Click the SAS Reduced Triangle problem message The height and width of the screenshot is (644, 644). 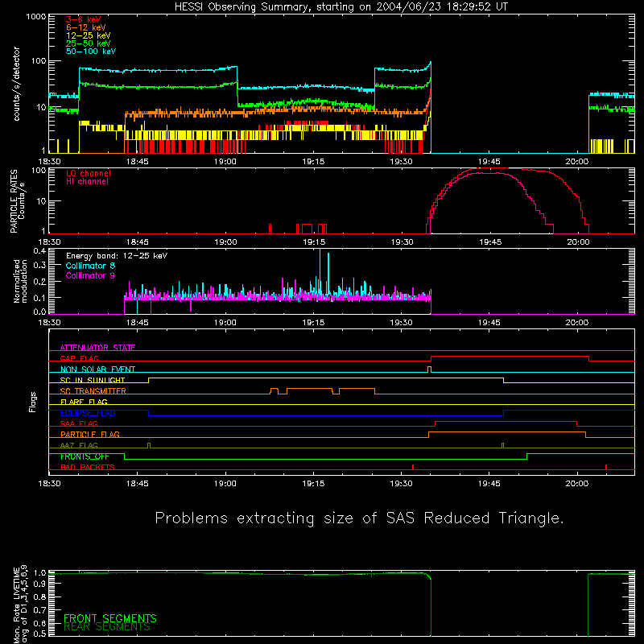[359, 518]
